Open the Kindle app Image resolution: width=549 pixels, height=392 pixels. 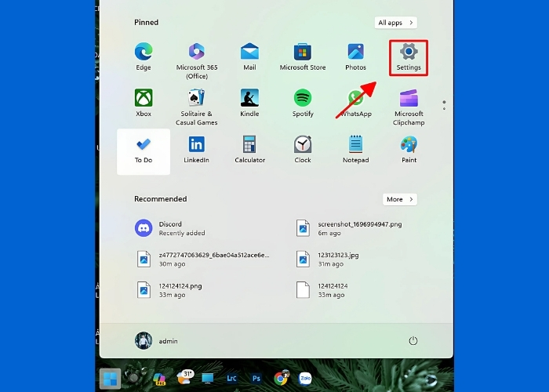pyautogui.click(x=249, y=103)
